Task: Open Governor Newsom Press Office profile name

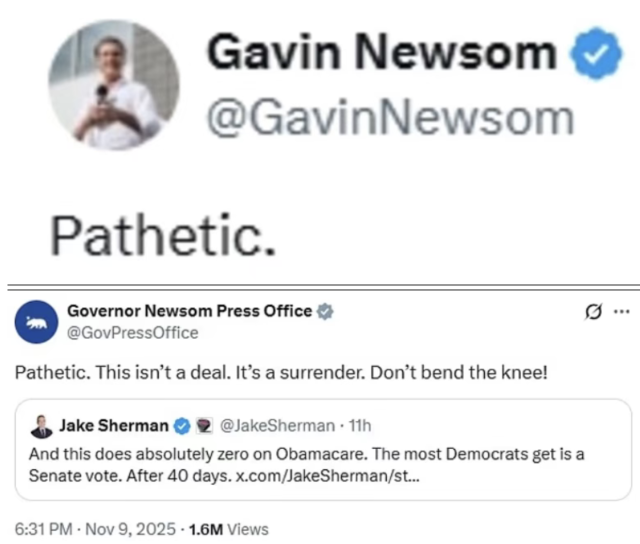Action: point(189,311)
